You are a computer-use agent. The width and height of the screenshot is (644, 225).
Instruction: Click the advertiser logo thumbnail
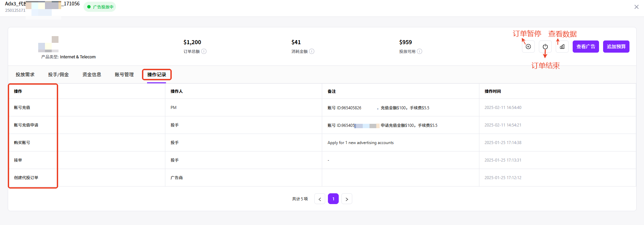pyautogui.click(x=48, y=44)
